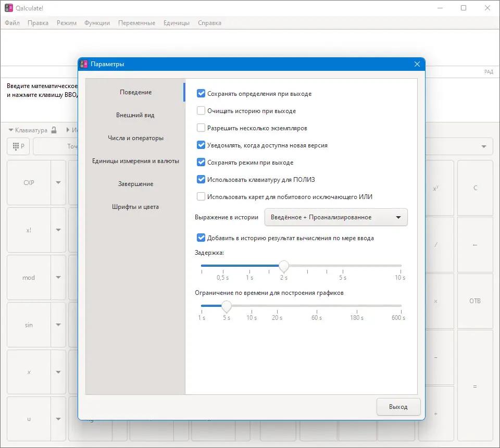The width and height of the screenshot is (500, 448).
Task: Click the 'x' variable keypad button
Action: click(x=29, y=372)
